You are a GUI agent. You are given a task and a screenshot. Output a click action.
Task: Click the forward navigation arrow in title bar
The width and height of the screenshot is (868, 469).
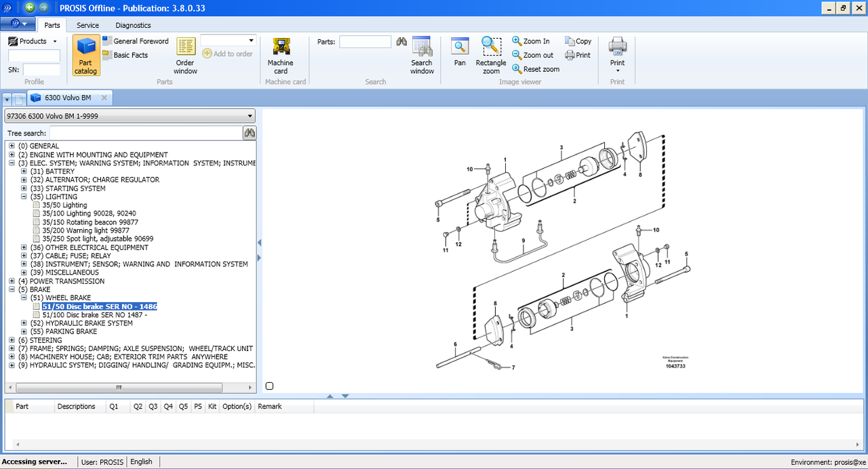43,7
